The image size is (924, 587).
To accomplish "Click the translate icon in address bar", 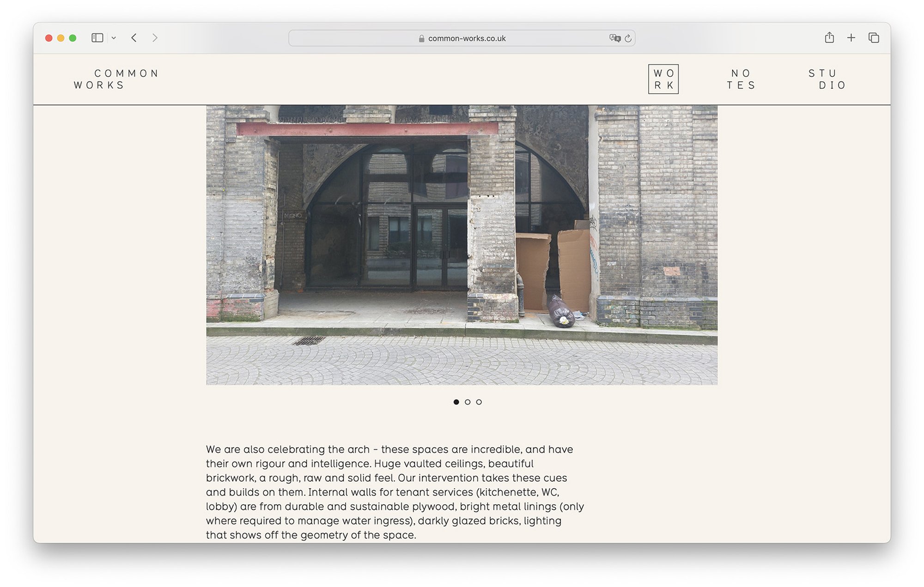I will pos(614,38).
